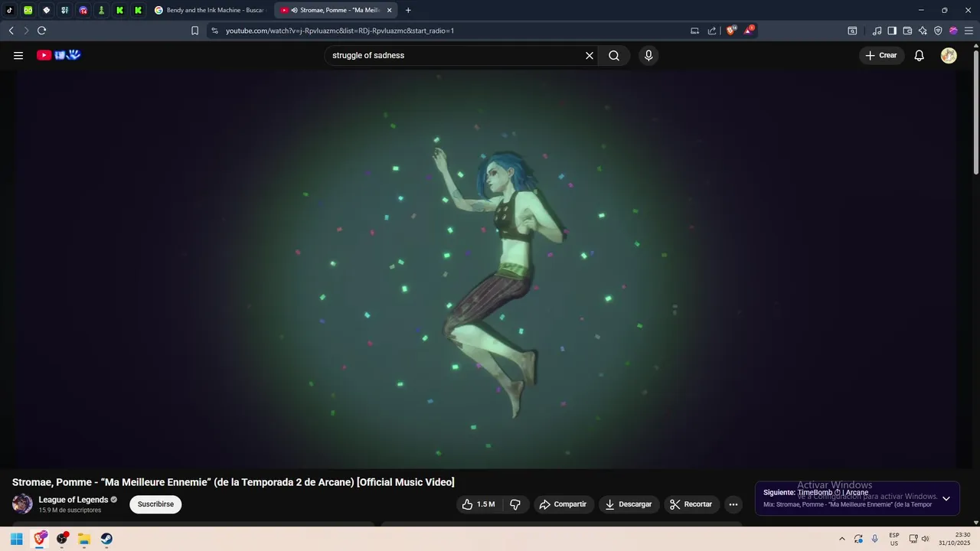Viewport: 980px width, 551px height.
Task: Go to YouTube home via logo
Action: pyautogui.click(x=58, y=55)
